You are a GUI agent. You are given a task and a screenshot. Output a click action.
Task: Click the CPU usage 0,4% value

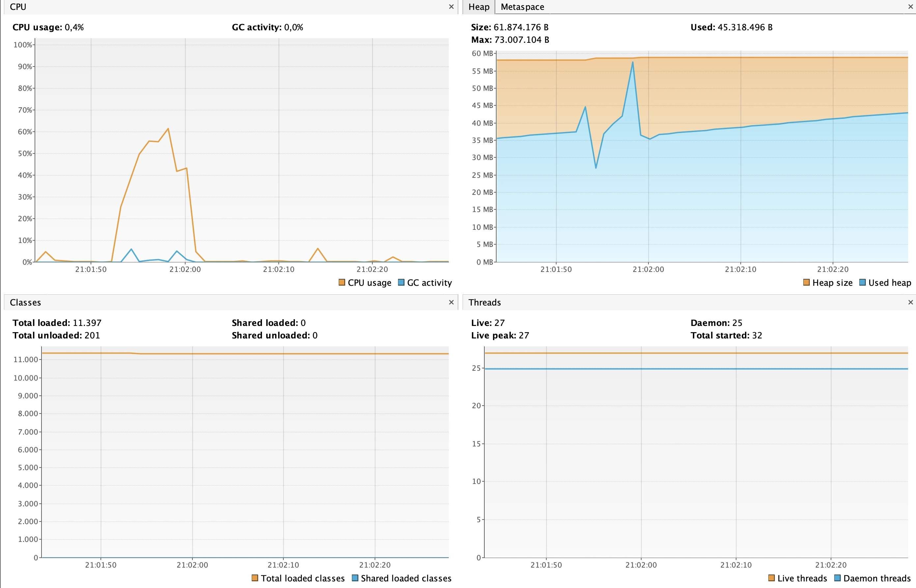[74, 28]
